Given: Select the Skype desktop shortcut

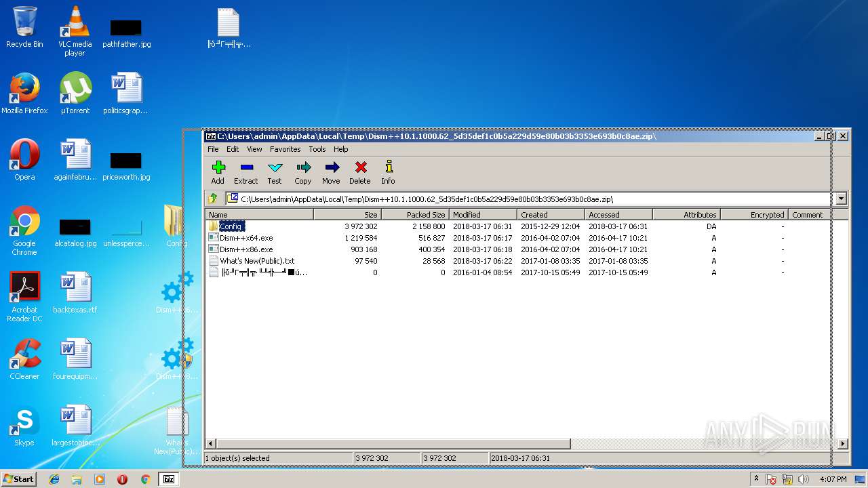Looking at the screenshot, I should [x=24, y=425].
